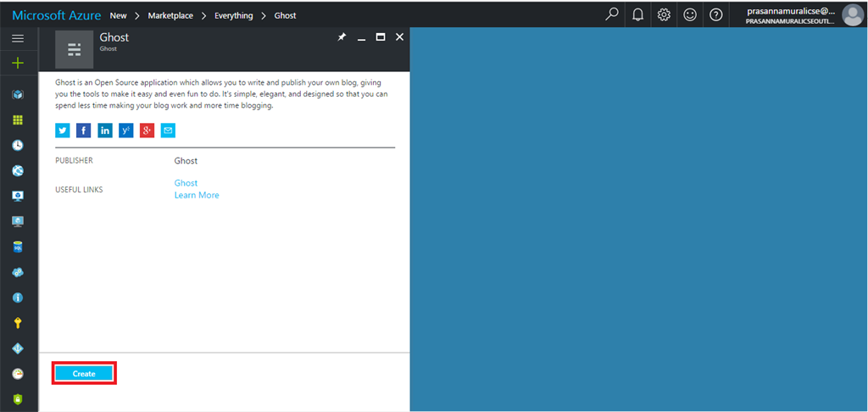Click the green plus New icon

click(18, 63)
